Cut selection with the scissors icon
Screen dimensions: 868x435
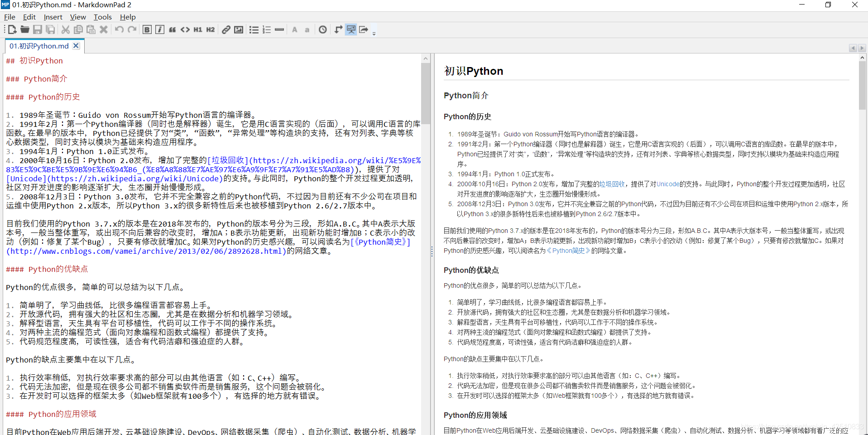point(66,29)
